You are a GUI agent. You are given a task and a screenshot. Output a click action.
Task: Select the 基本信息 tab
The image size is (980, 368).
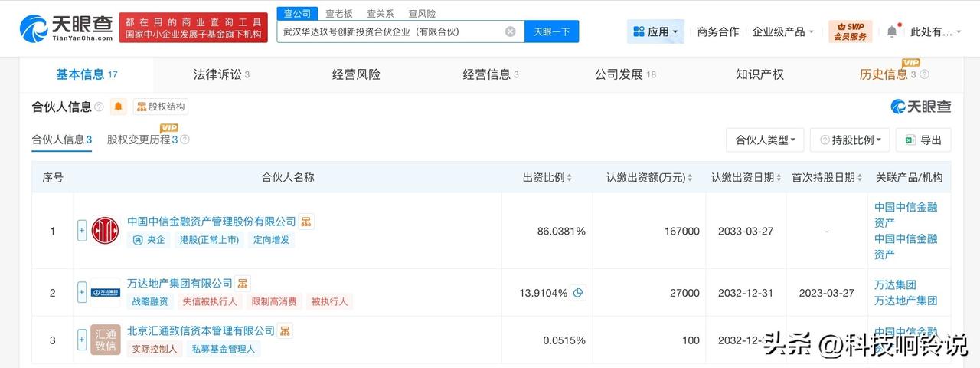(87, 74)
